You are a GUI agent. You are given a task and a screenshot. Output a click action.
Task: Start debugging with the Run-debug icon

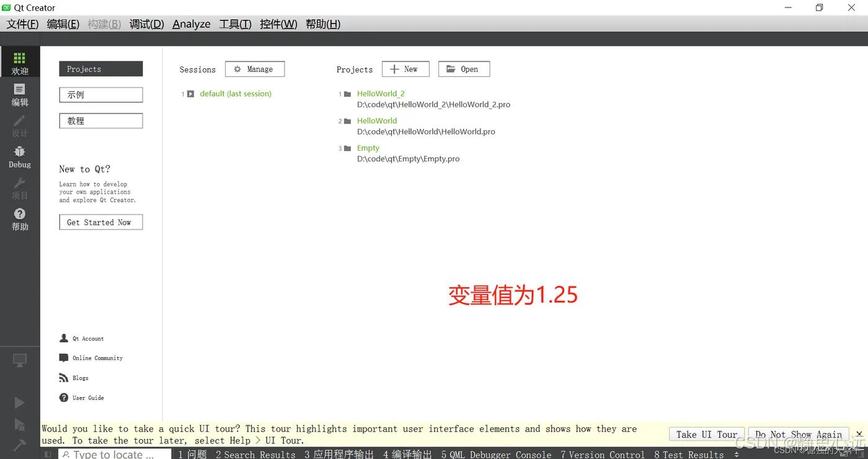coord(20,424)
